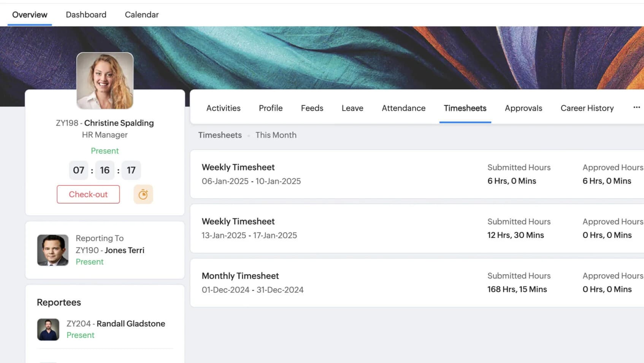Click Christine Spalding's name

[119, 123]
